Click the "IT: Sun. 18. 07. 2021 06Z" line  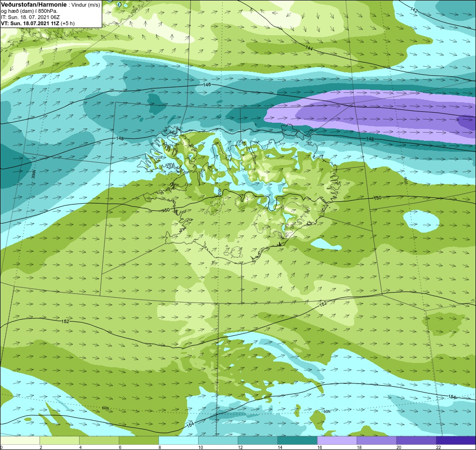click(x=30, y=17)
